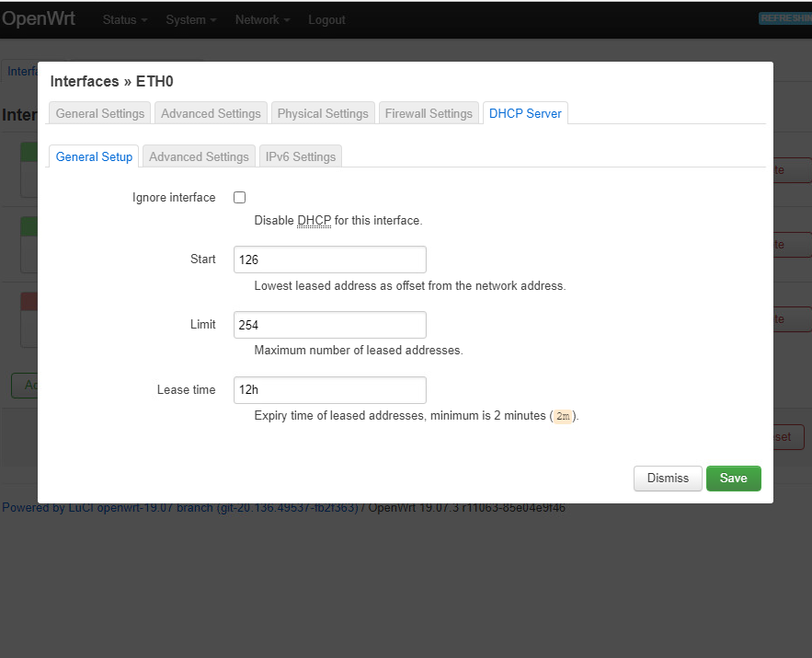Switch to the General Settings tab

click(98, 112)
